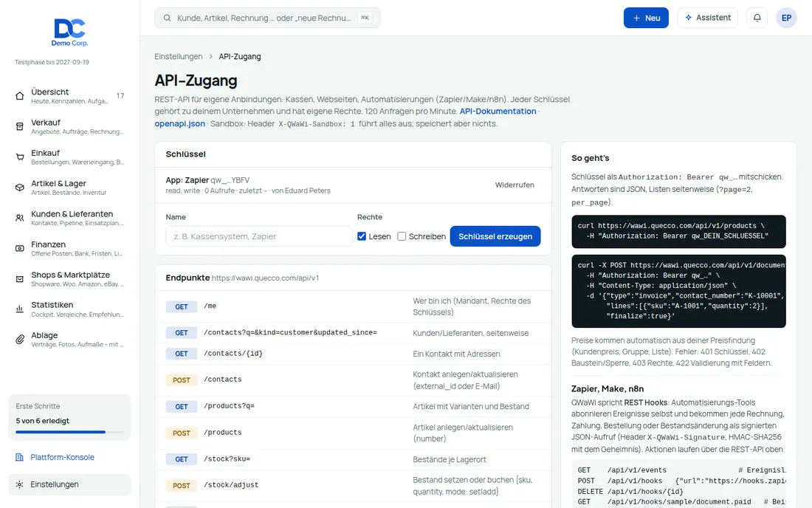
Task: Click the Erste Schritte progress bar
Action: click(70, 431)
